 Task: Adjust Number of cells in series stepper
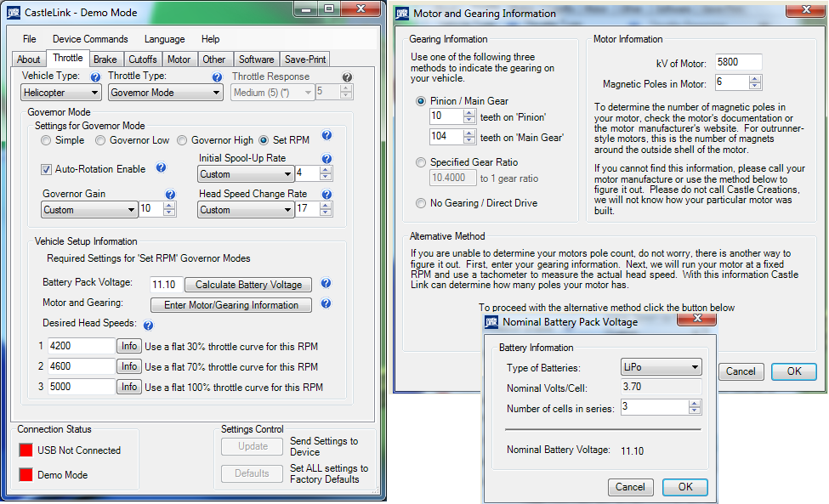tap(695, 407)
